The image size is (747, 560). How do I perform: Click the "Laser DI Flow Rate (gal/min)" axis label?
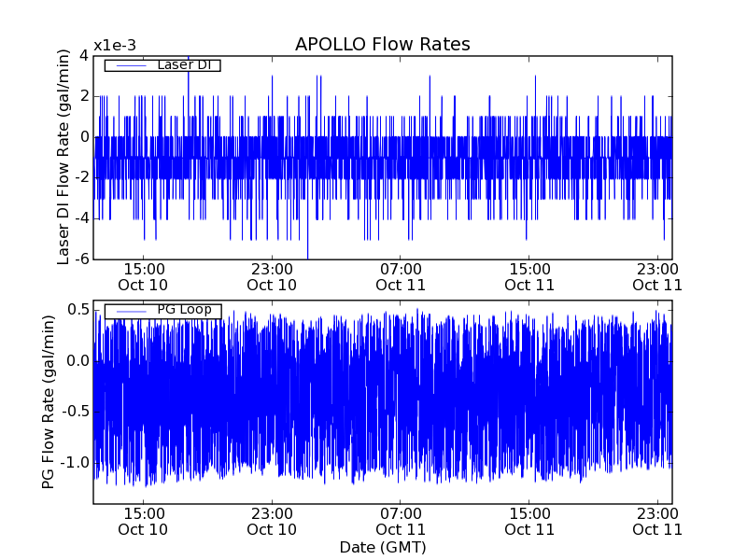click(63, 156)
